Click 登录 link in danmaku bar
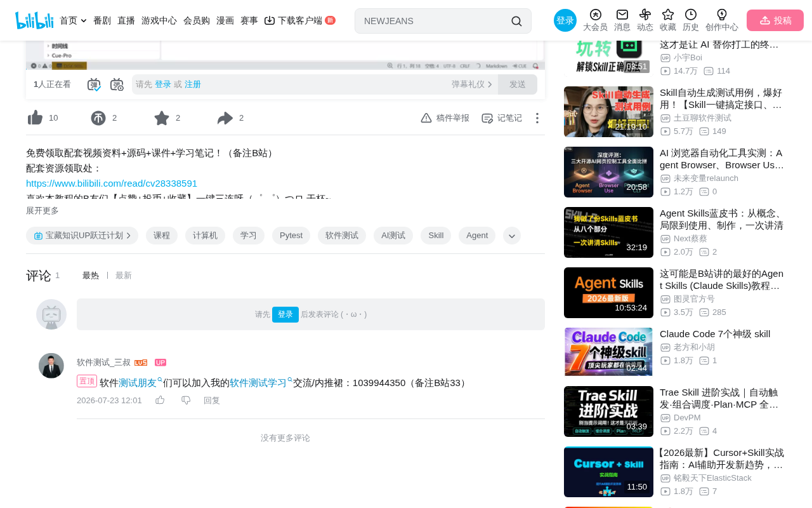Viewport: 812px width, 508px height. click(x=163, y=84)
